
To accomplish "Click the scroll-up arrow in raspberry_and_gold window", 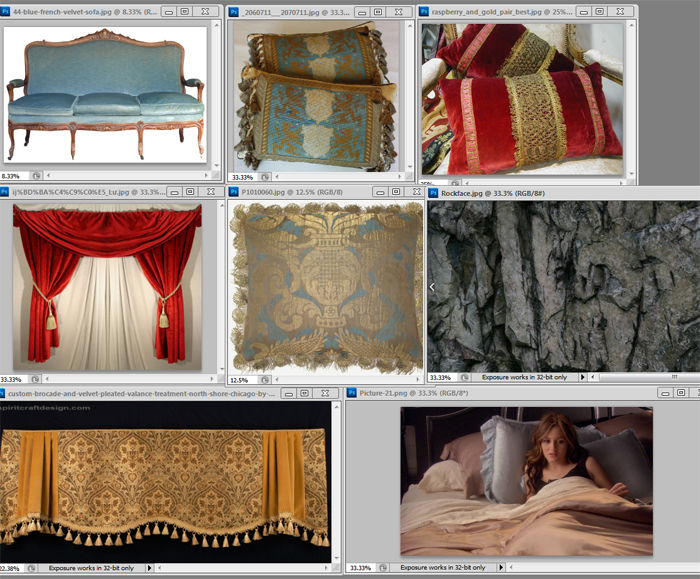I will 631,25.
